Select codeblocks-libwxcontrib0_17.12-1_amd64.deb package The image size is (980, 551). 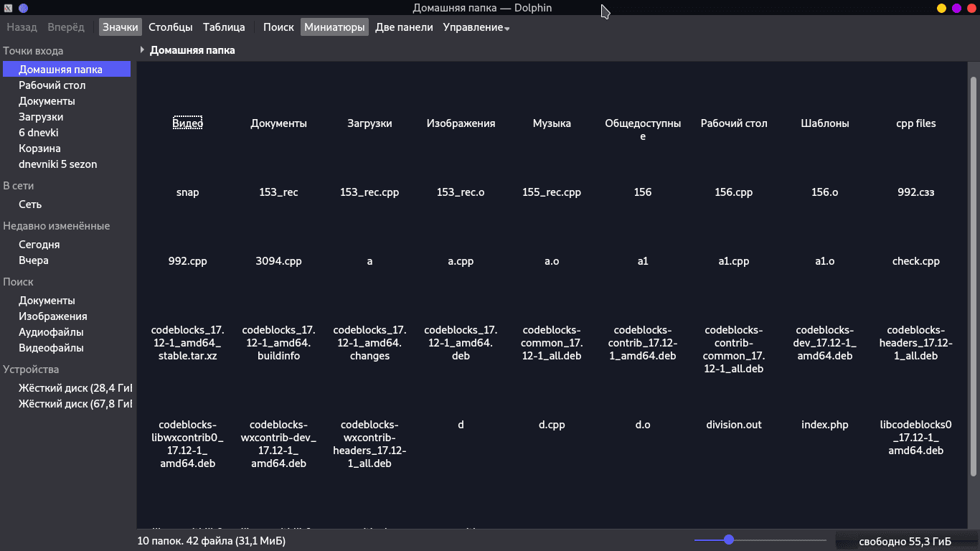coord(188,444)
